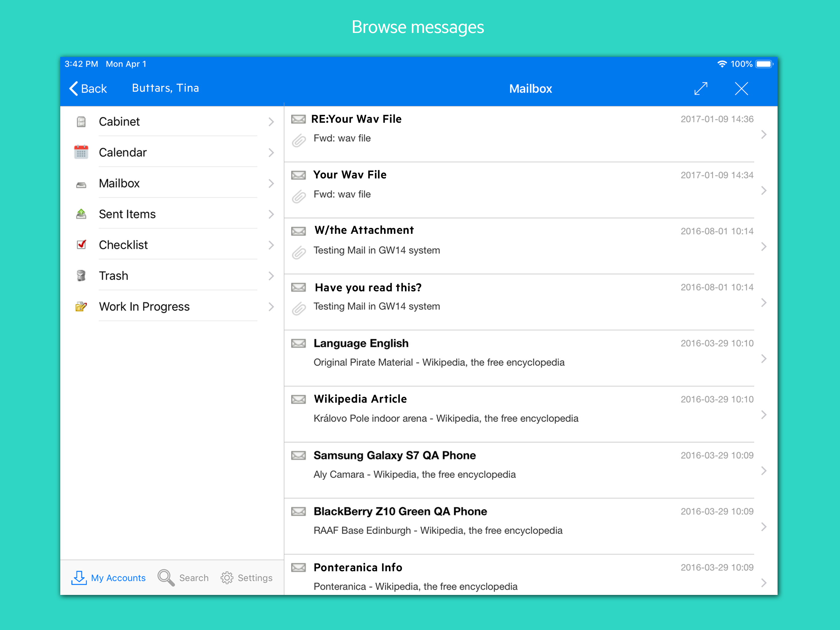Screen dimensions: 840x630
Task: Expand the Calendar row chevron
Action: point(271,153)
